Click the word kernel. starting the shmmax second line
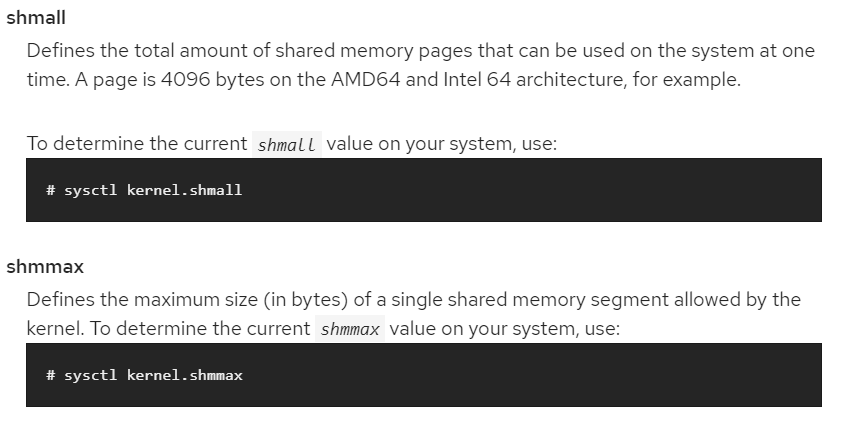 [x=56, y=329]
